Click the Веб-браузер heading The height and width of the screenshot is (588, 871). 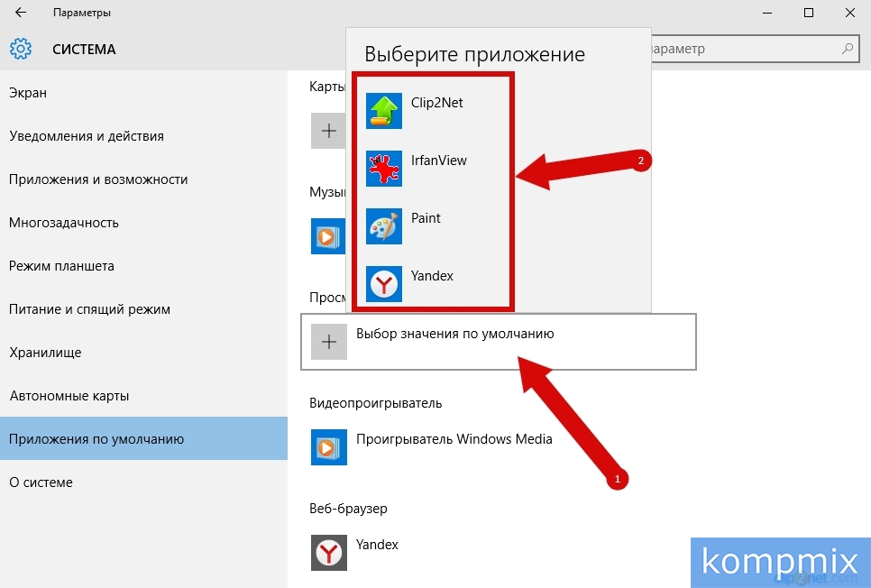[348, 509]
